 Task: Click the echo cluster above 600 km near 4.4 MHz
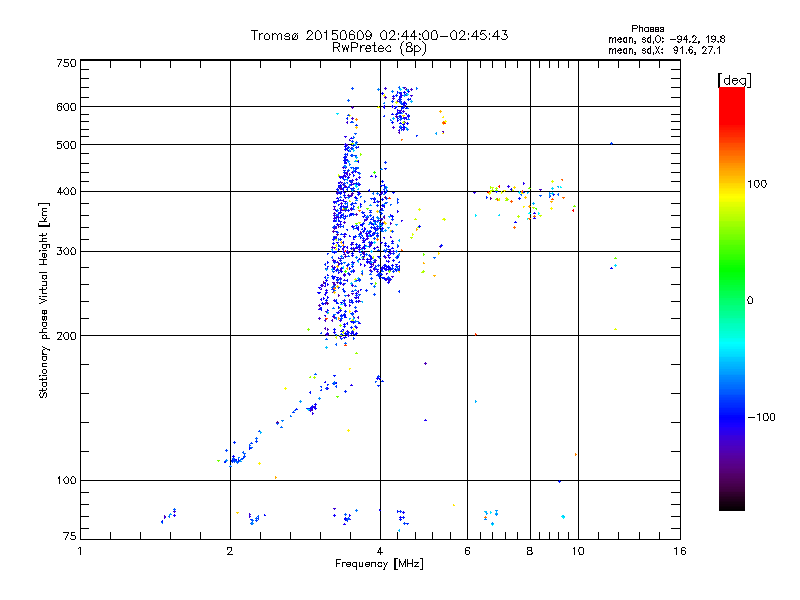coord(401,110)
